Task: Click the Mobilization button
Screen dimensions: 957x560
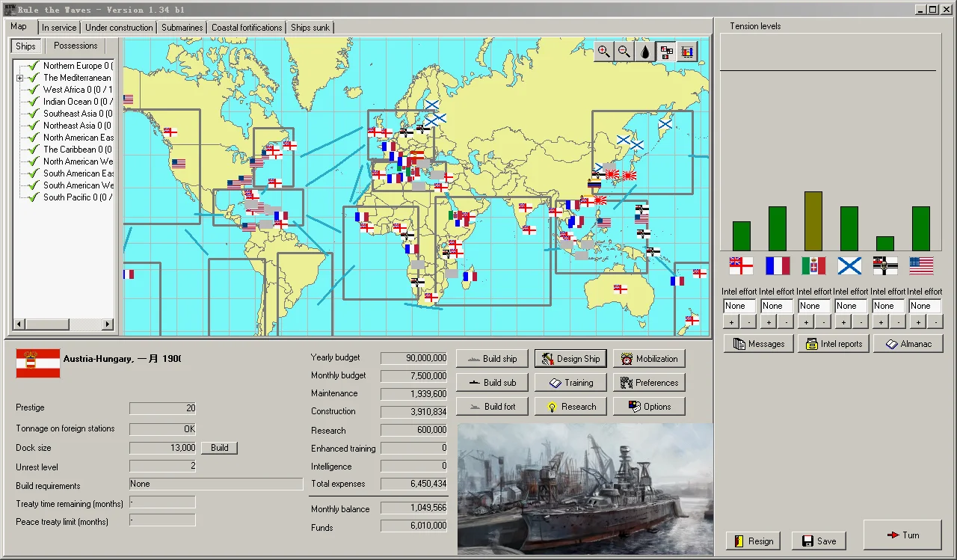Action: [x=649, y=359]
